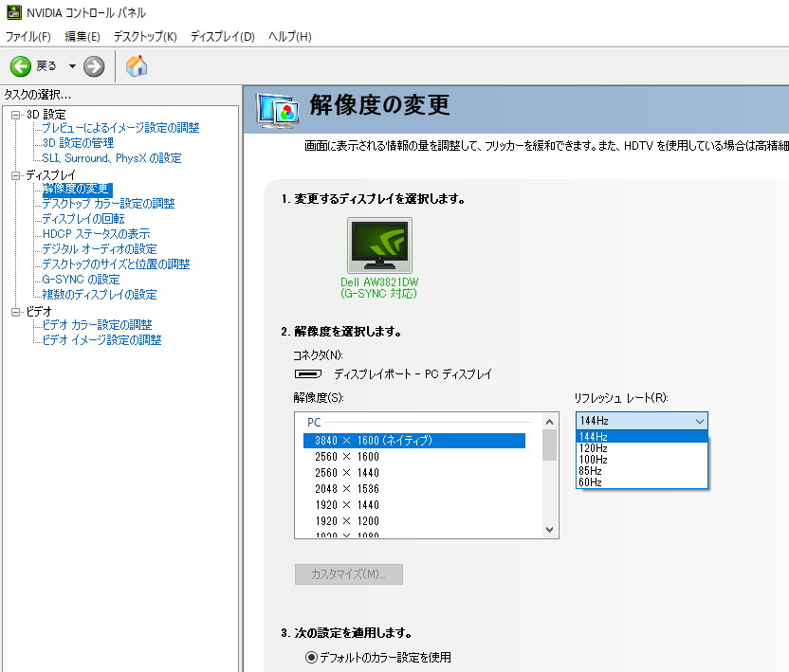The image size is (789, 672).
Task: Open the 編集(E) menu
Action: tap(83, 37)
